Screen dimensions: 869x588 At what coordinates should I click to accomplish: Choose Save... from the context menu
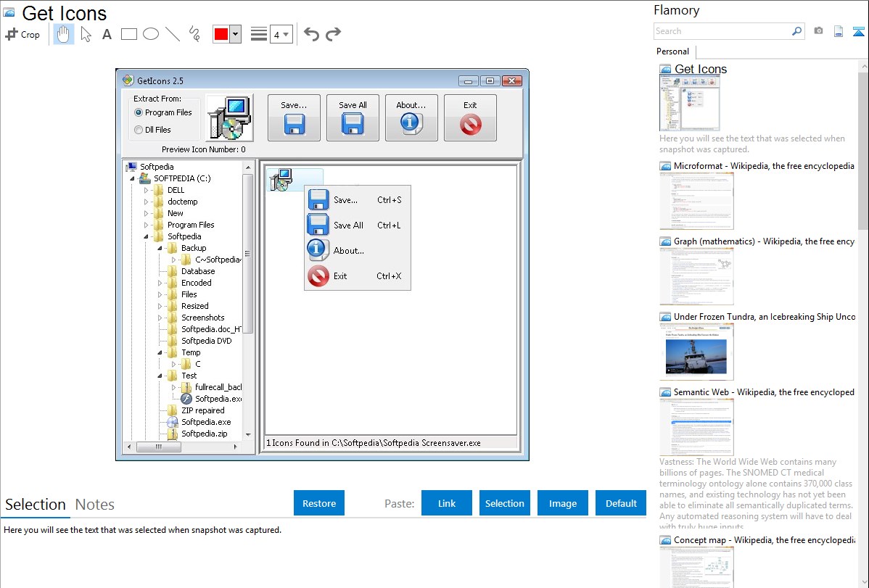click(358, 200)
